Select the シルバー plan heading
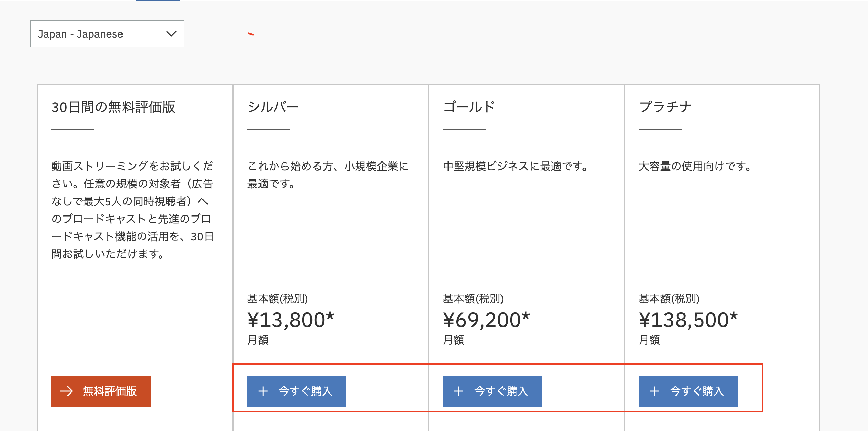 [273, 107]
